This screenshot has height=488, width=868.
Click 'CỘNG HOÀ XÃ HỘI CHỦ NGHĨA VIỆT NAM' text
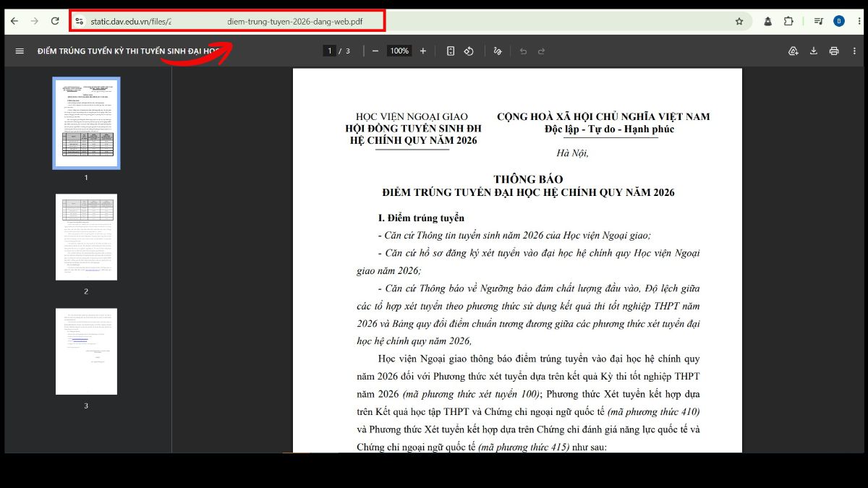[x=603, y=116]
